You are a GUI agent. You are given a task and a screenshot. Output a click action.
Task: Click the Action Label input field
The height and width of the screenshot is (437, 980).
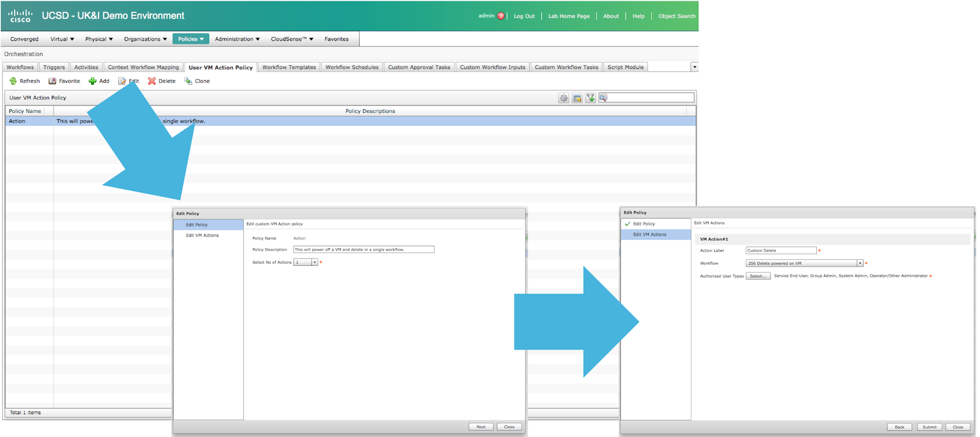click(x=781, y=251)
